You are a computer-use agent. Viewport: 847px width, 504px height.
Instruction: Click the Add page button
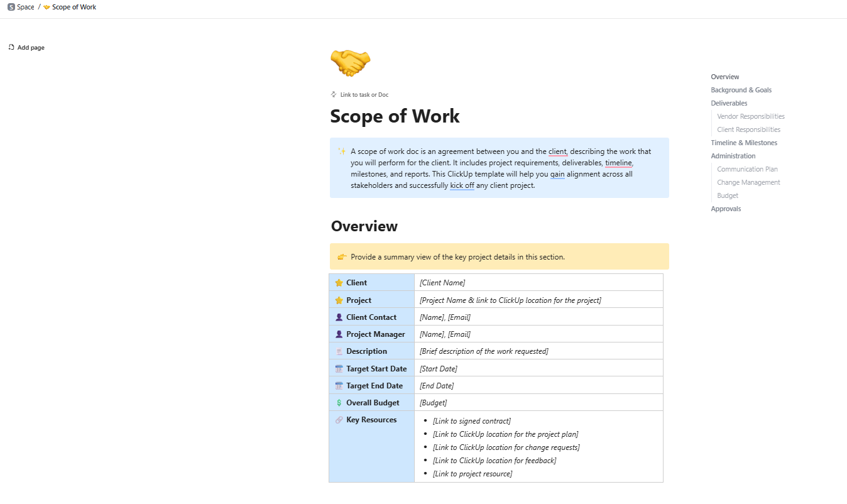point(26,47)
